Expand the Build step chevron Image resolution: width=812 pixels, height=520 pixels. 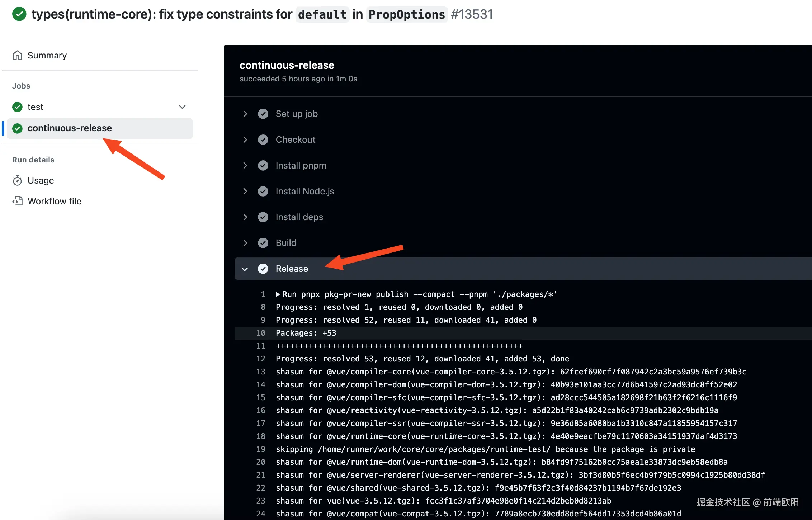click(x=245, y=243)
